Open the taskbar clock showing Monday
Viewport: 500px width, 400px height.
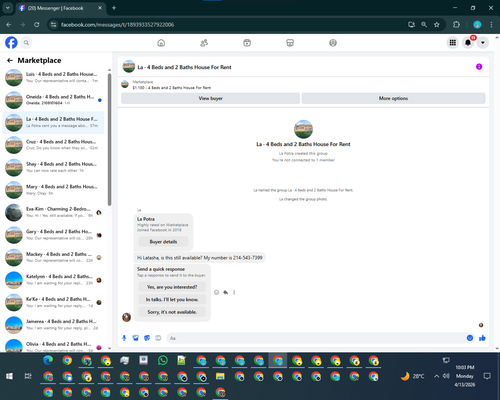click(x=465, y=376)
